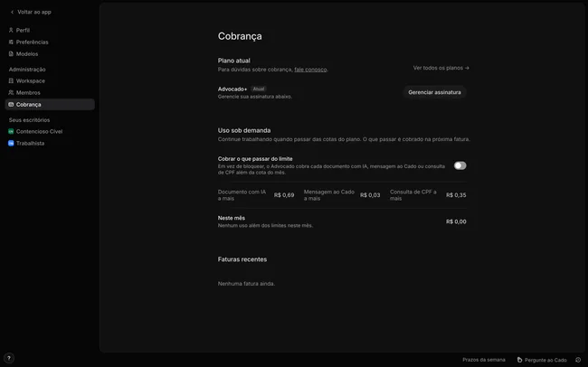Click the Cobrança card icon in sidebar
Screen dimensions: 588x367
[x=11, y=105]
